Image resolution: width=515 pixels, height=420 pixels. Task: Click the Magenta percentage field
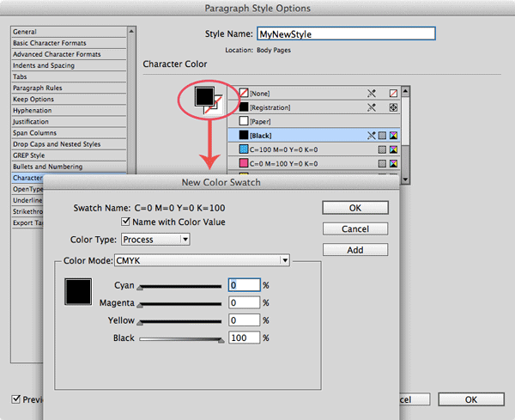click(x=245, y=302)
